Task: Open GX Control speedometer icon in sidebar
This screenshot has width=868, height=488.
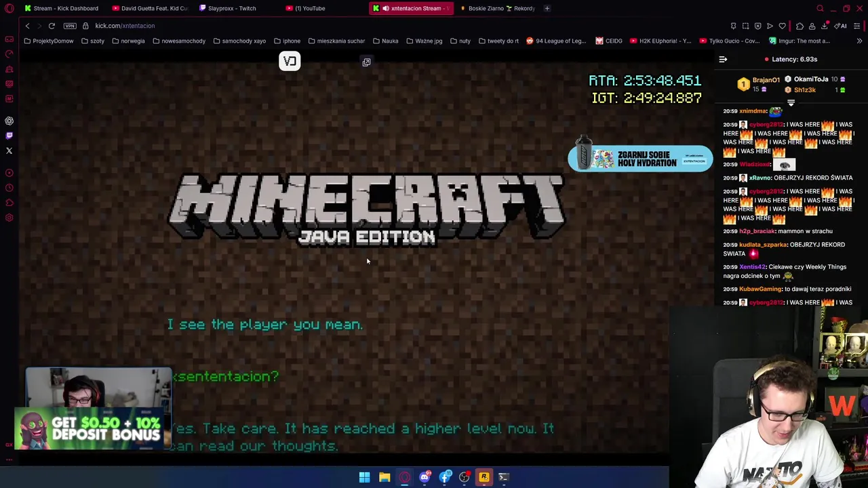Action: (9, 54)
